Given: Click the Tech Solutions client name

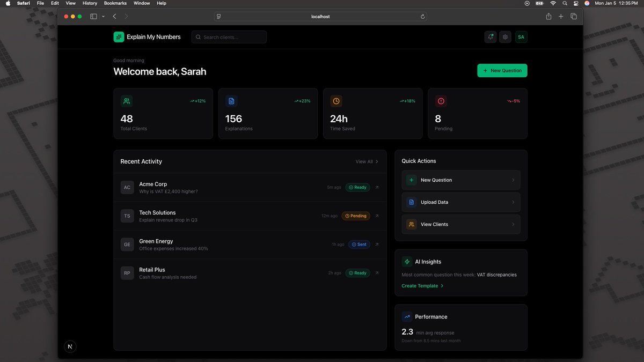Looking at the screenshot, I should pyautogui.click(x=157, y=212).
